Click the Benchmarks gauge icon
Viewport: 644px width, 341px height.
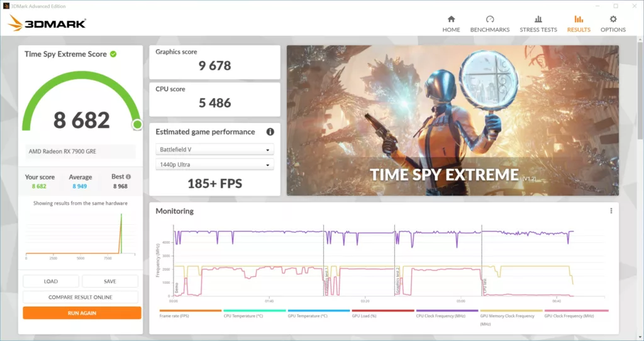click(x=489, y=19)
